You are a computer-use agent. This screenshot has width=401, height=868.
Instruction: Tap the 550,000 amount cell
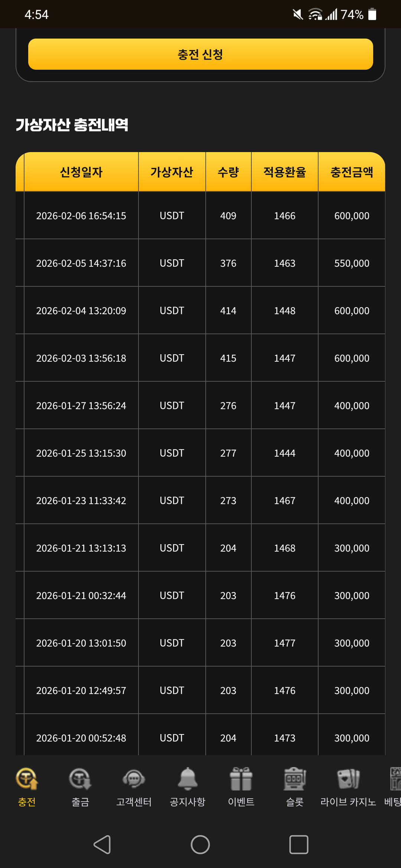tap(352, 263)
